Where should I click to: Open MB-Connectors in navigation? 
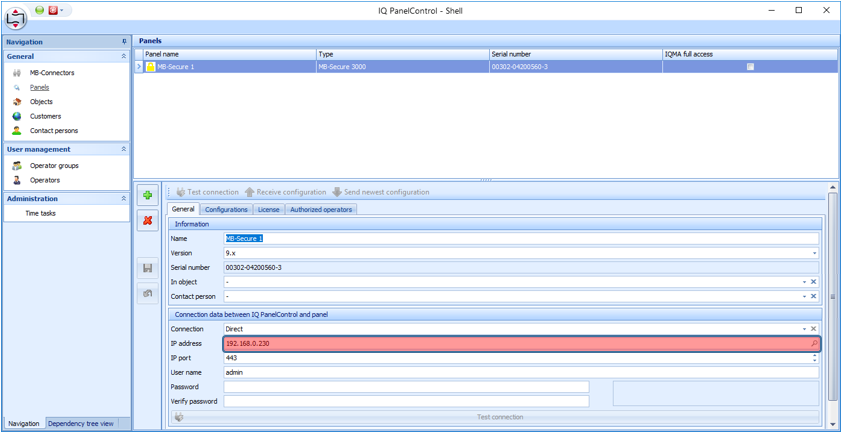52,73
